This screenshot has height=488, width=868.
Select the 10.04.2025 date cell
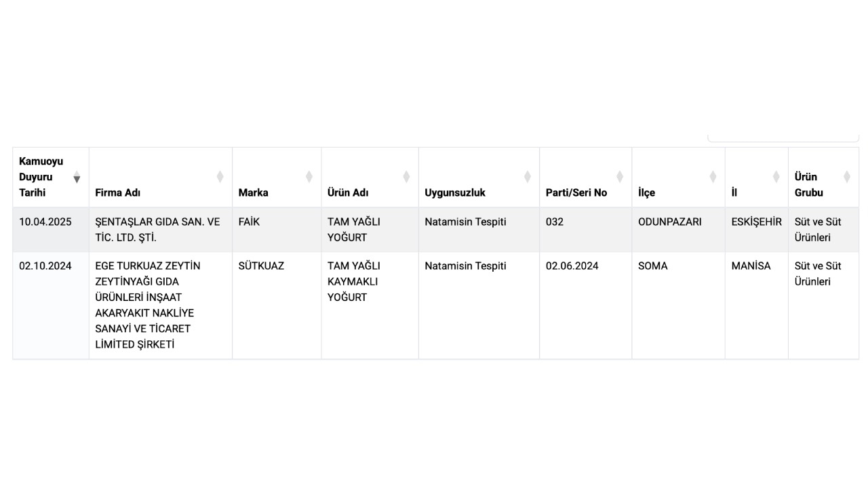tap(45, 222)
